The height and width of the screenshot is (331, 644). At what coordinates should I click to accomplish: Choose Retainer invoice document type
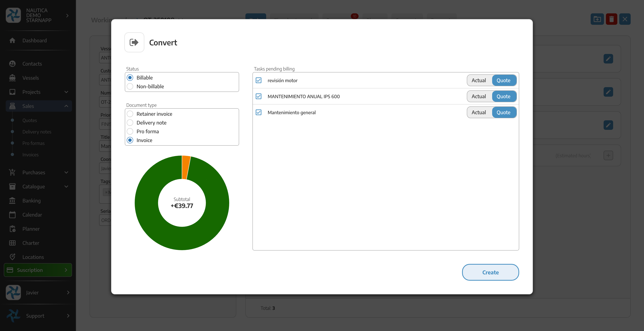click(x=130, y=114)
